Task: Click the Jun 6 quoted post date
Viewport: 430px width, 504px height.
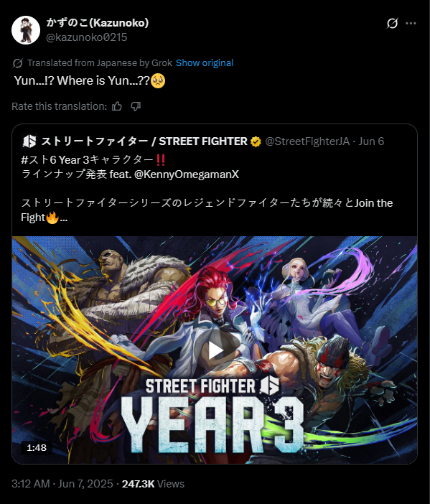Action: click(x=371, y=141)
